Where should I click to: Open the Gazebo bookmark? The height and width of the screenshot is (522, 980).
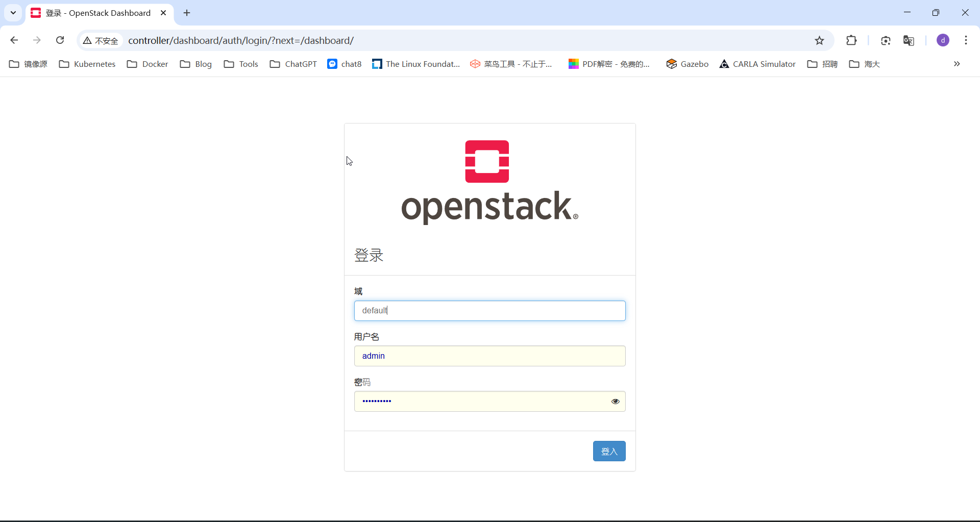pyautogui.click(x=688, y=64)
